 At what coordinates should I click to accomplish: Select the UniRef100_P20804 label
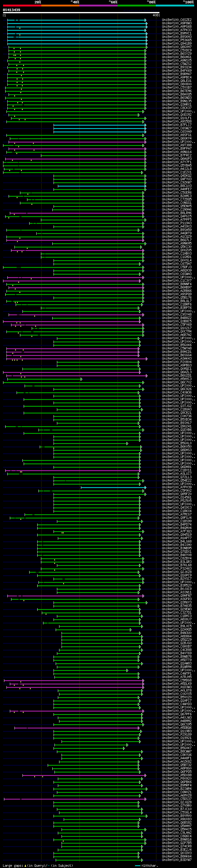177,362
